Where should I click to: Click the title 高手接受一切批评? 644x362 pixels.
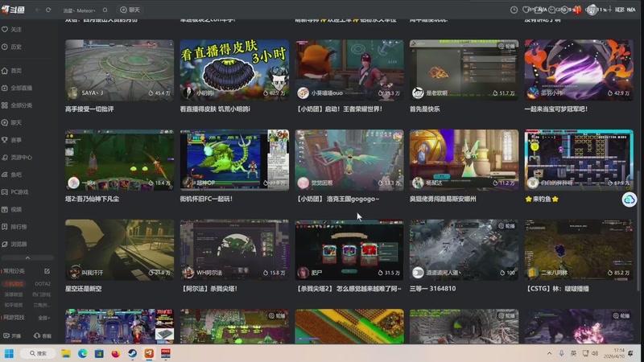89,109
